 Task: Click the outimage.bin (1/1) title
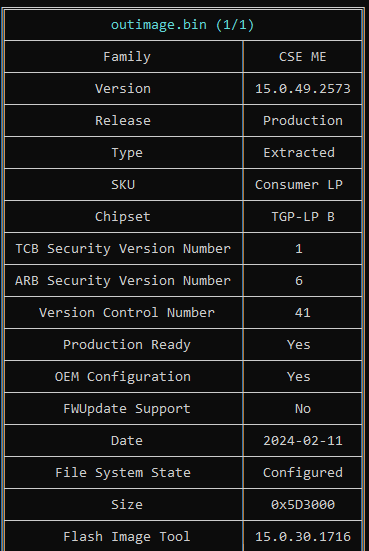182,25
